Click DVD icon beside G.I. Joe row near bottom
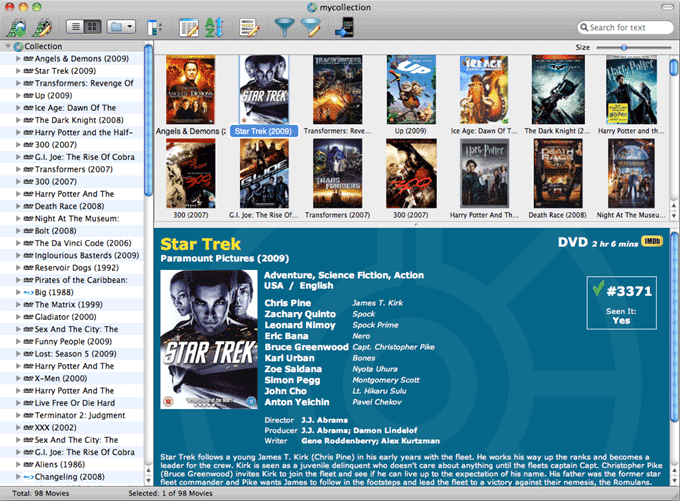This screenshot has height=501, width=680. click(x=28, y=452)
